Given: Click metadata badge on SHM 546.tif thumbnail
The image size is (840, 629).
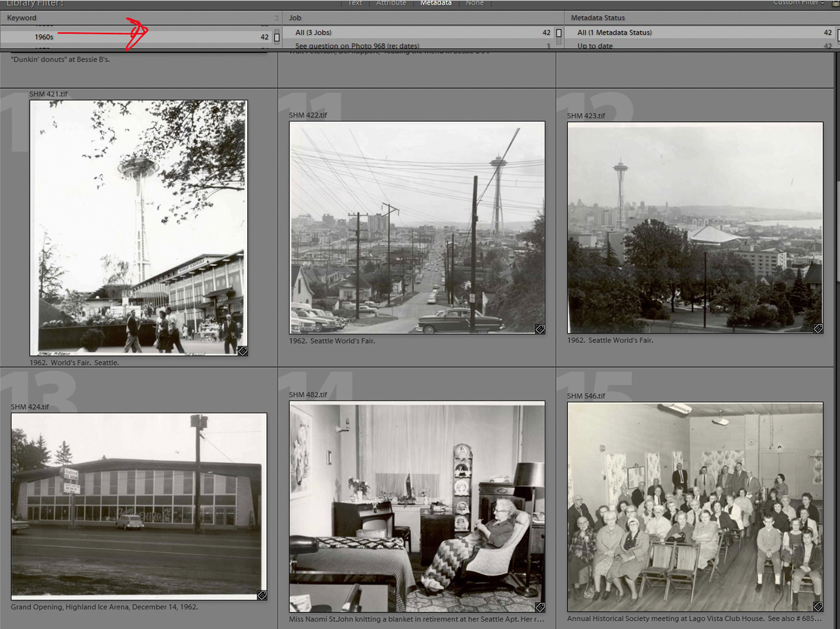Looking at the screenshot, I should pos(818,607).
